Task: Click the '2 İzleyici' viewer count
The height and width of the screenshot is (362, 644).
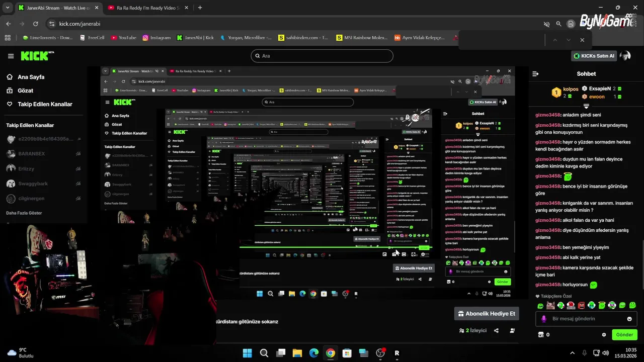Action: click(x=473, y=330)
